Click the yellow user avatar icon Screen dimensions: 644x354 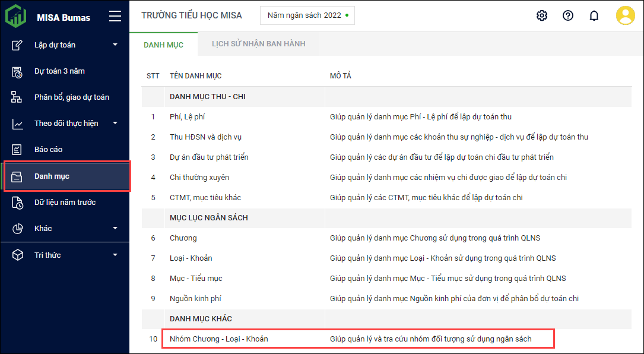(x=625, y=15)
